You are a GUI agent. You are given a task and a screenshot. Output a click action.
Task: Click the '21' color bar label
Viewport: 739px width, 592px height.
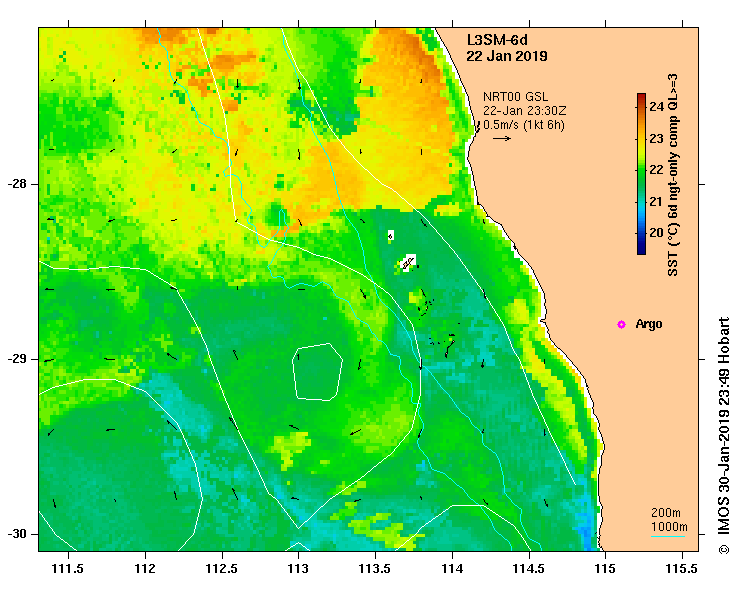657,201
